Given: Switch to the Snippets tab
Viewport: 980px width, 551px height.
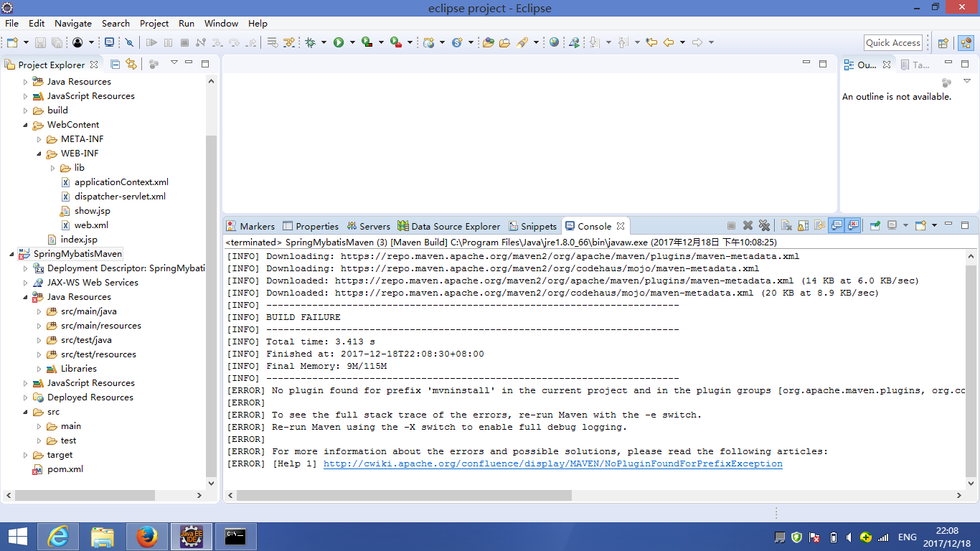Looking at the screenshot, I should (532, 226).
